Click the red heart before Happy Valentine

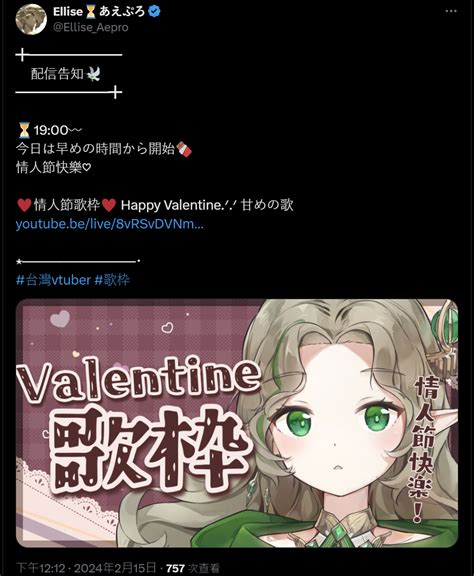[109, 205]
